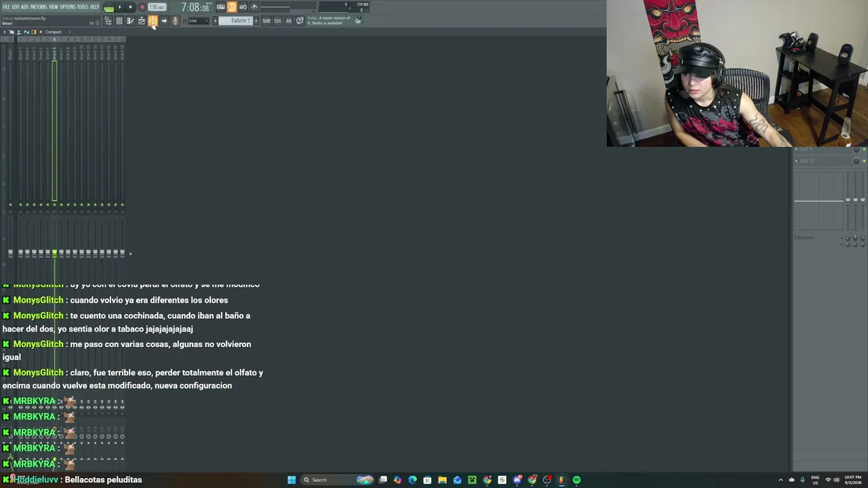The image size is (868, 488).
Task: Open Discord from taskbar
Action: tap(517, 480)
